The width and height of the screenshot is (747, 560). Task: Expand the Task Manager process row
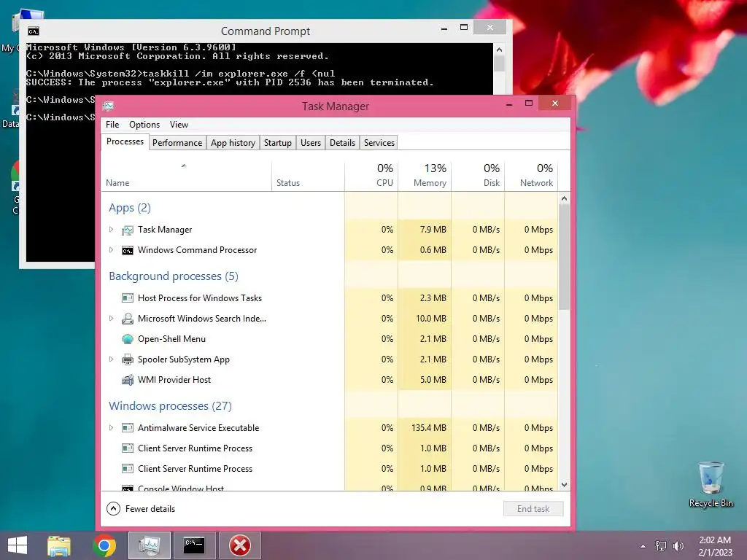pyautogui.click(x=111, y=230)
